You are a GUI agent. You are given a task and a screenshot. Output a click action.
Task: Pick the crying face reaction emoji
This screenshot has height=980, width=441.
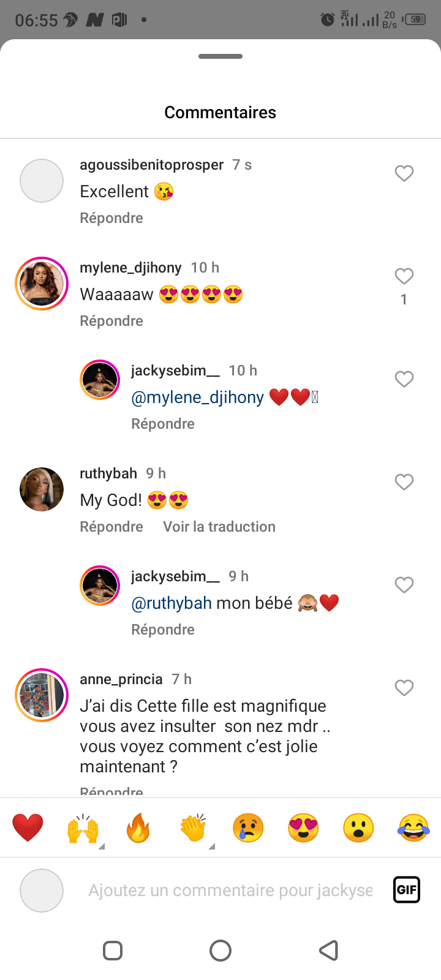pyautogui.click(x=248, y=828)
